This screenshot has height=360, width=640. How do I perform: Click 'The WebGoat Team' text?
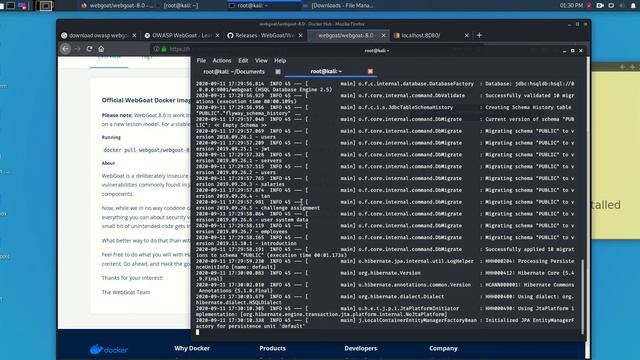(126, 292)
